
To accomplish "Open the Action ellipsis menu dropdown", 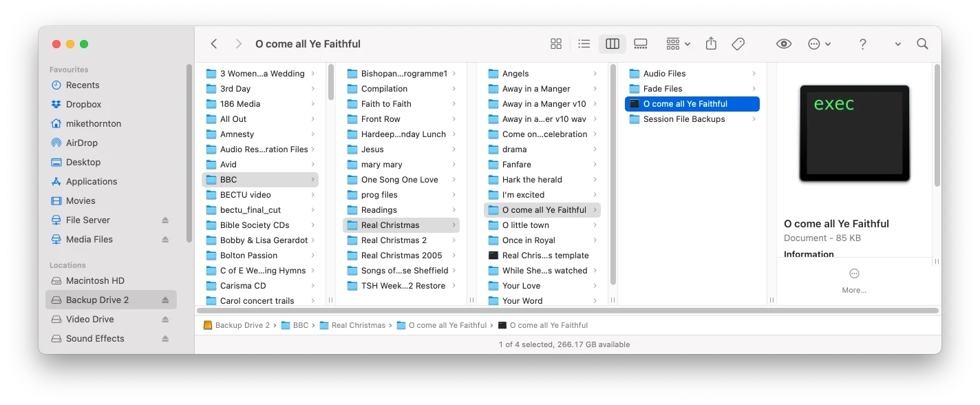I will click(x=819, y=44).
